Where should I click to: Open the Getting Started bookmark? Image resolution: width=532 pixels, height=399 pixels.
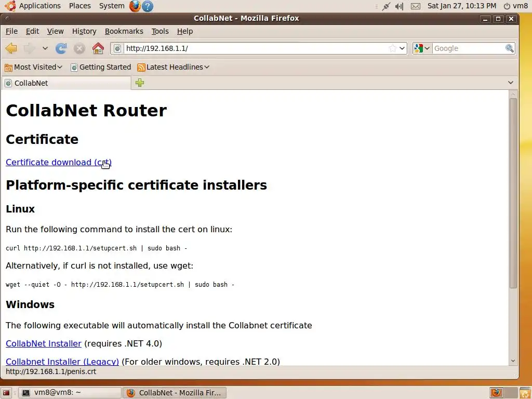pos(101,67)
